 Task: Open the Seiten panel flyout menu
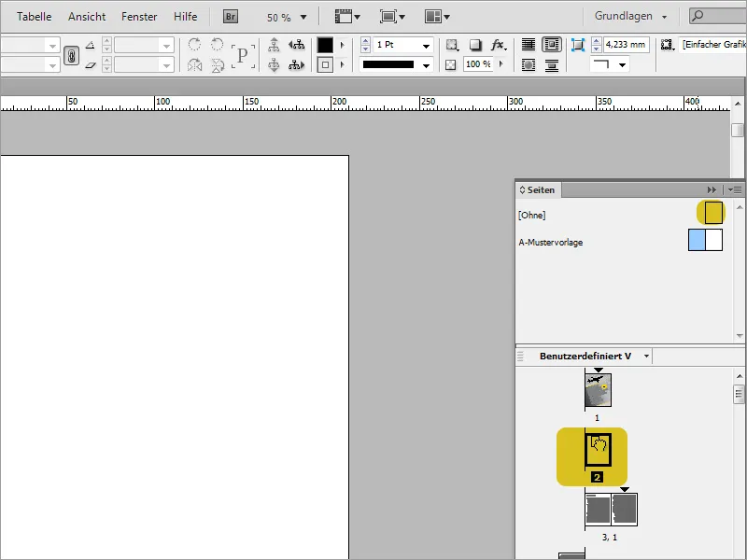734,190
